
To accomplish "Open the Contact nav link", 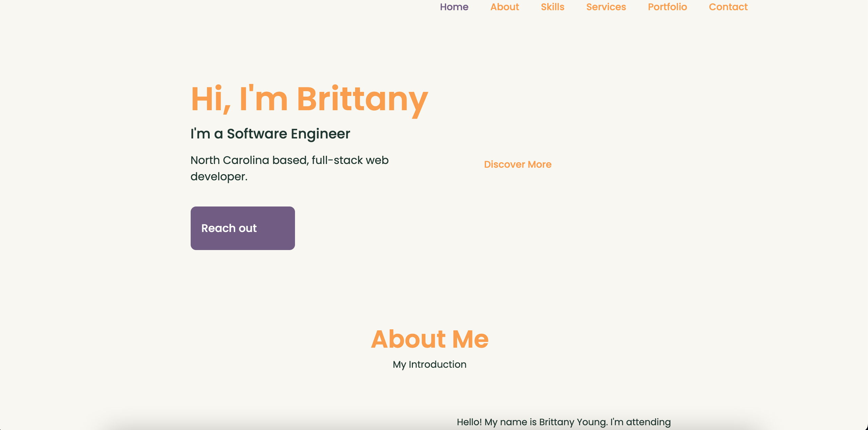I will [728, 7].
